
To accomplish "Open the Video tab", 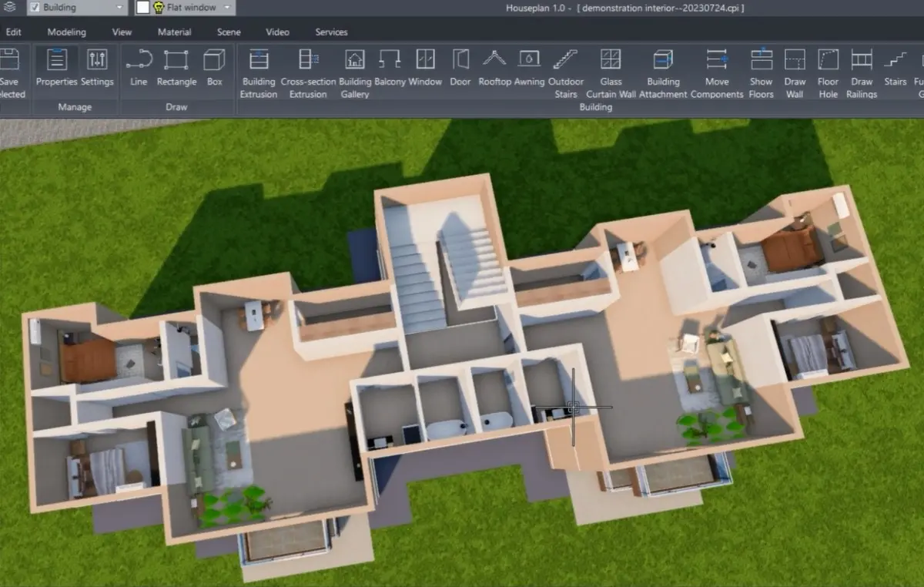I will click(277, 32).
